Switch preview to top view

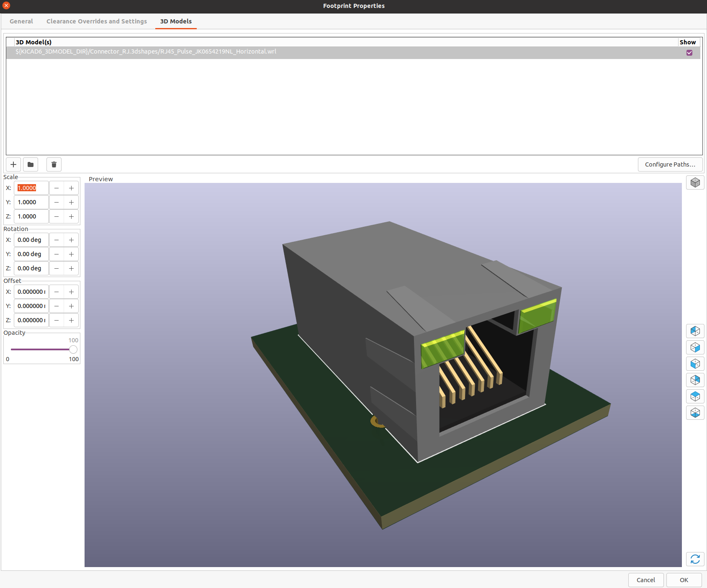click(695, 396)
